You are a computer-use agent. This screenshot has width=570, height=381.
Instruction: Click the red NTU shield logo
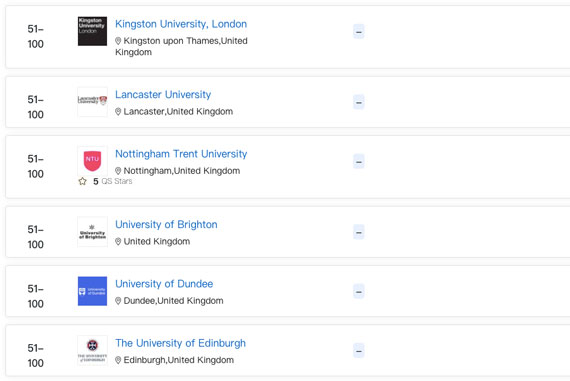[x=92, y=161]
